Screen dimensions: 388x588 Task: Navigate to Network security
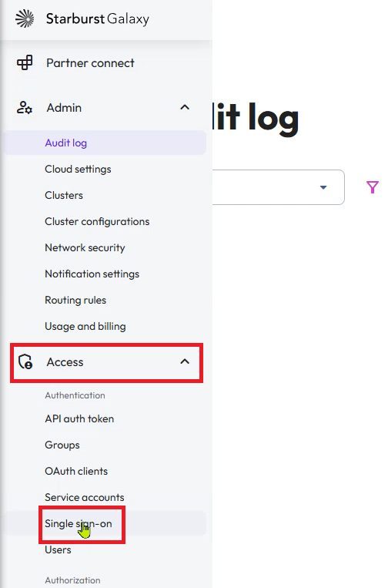point(85,248)
